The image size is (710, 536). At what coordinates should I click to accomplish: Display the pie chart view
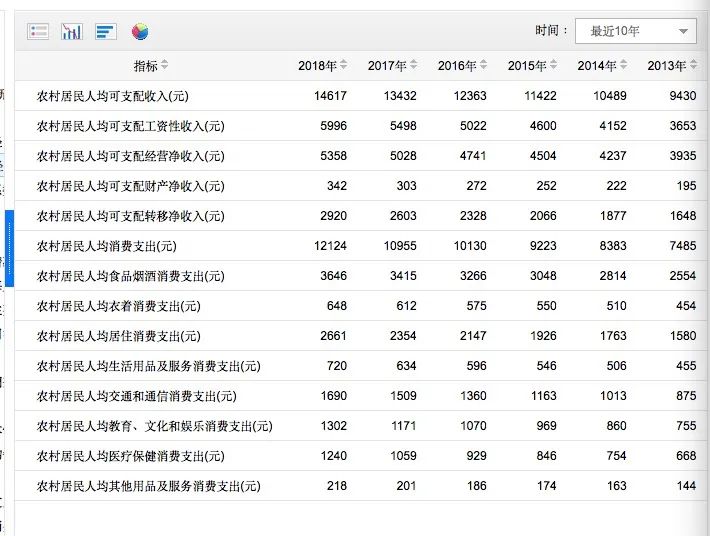click(x=140, y=32)
